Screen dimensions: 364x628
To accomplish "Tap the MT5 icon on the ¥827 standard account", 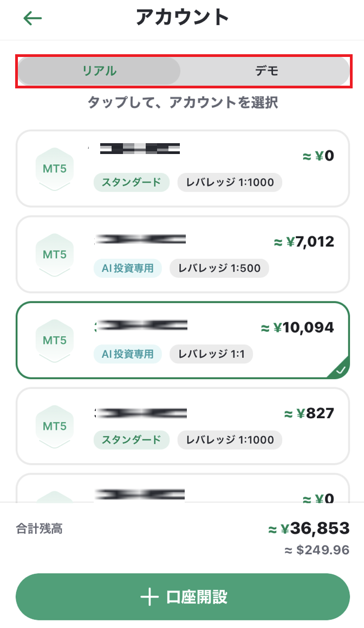I will (54, 426).
